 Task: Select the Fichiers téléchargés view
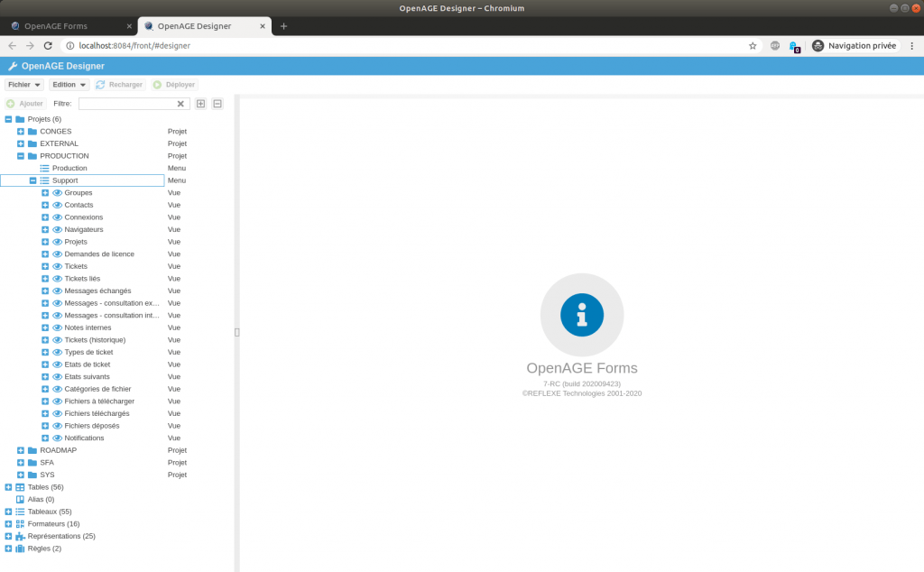click(97, 413)
